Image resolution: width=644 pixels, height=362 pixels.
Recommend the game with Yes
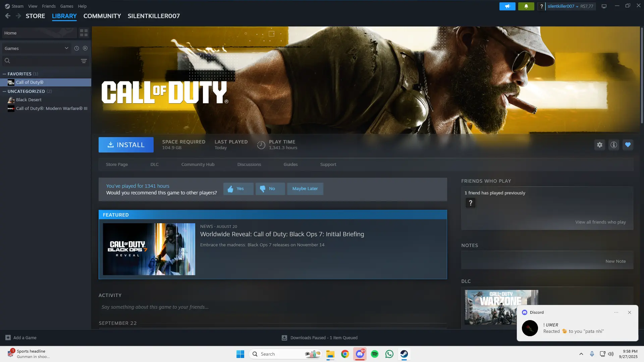point(238,189)
